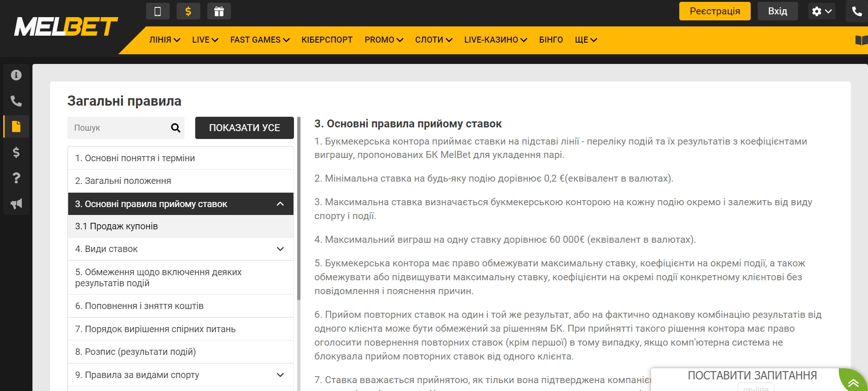This screenshot has width=868, height=391.
Task: Click the MELBET logo
Action: 66,27
